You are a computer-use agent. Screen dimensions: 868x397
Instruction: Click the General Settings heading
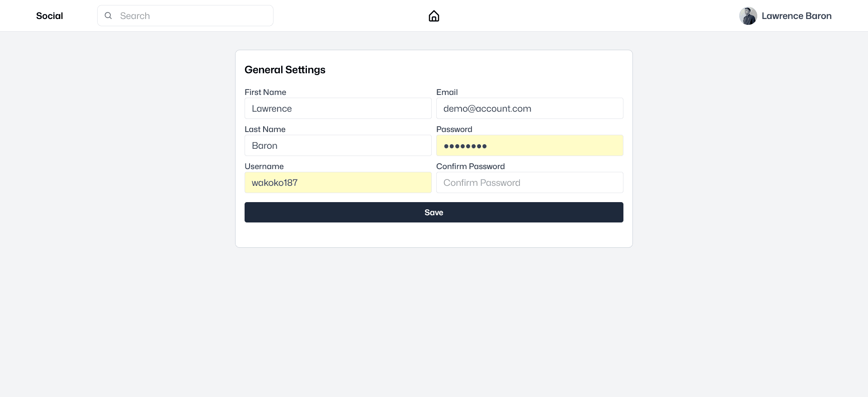(285, 70)
